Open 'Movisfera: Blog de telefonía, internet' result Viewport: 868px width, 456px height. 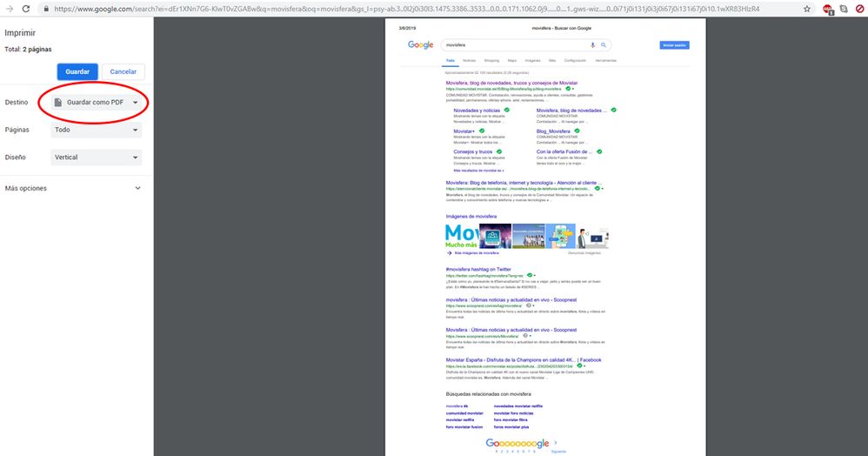pos(524,183)
